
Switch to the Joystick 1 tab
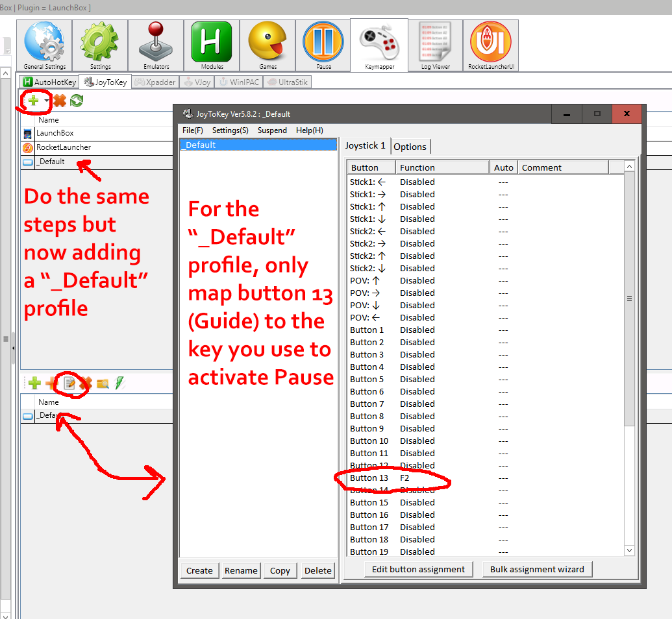365,145
